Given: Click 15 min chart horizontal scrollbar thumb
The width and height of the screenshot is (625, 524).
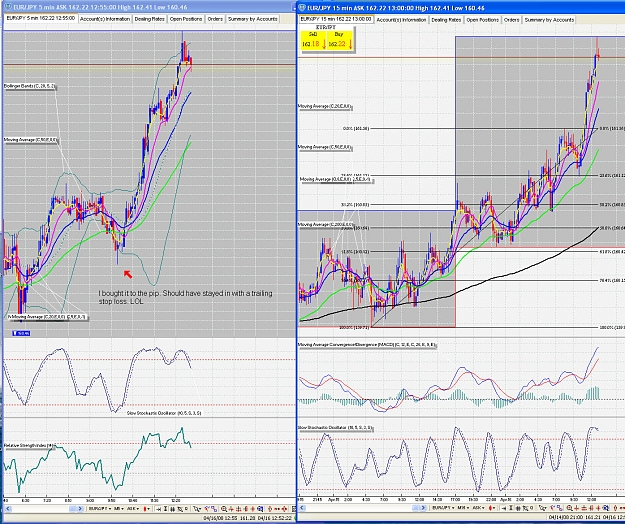Looking at the screenshot, I should 417,508.
